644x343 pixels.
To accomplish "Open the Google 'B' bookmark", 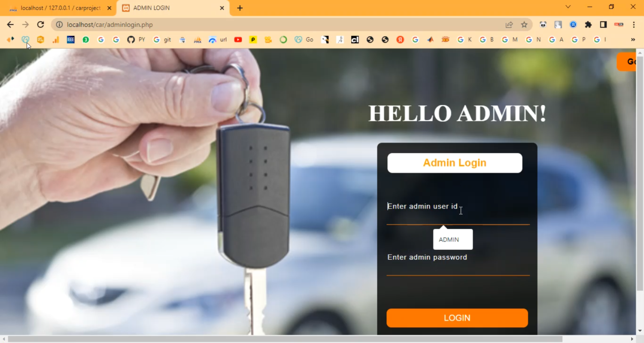I will (x=487, y=39).
